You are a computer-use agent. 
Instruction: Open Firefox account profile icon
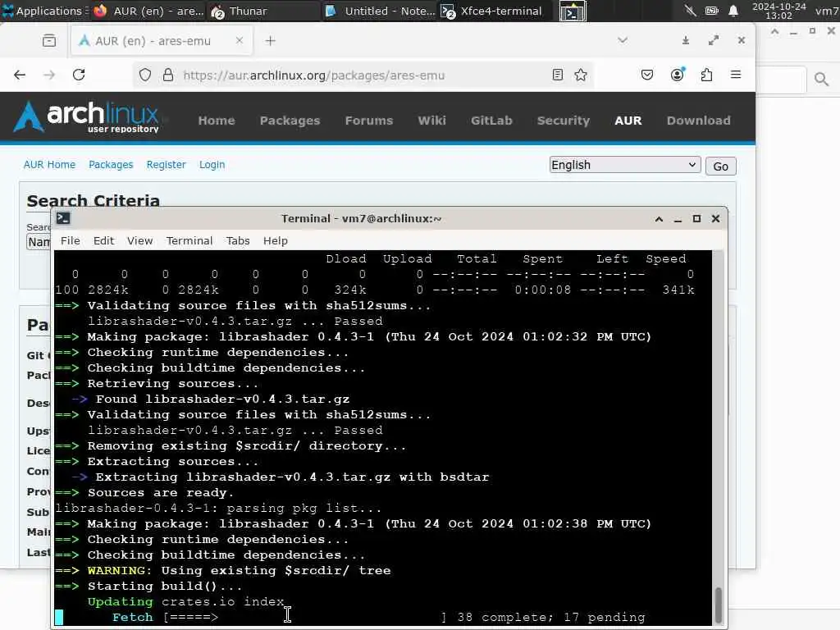click(677, 75)
